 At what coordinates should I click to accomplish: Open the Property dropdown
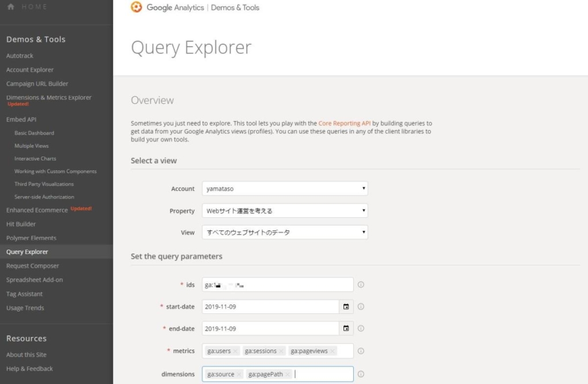click(x=284, y=210)
